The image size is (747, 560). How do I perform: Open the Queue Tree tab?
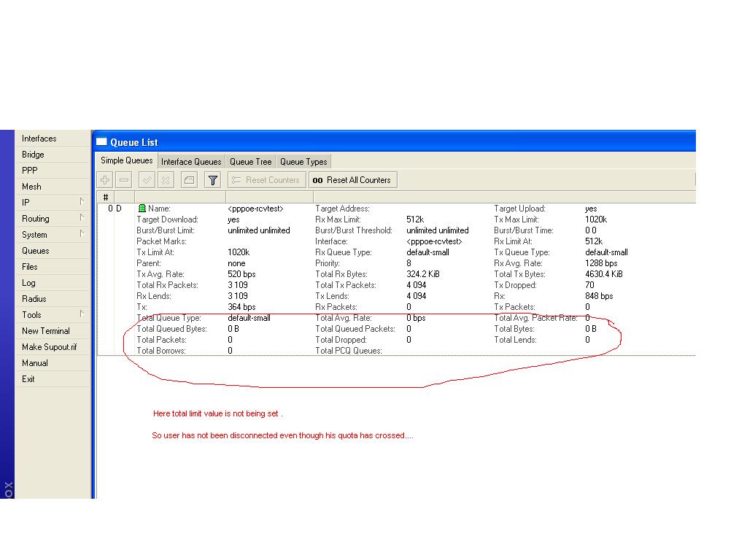[x=251, y=162]
